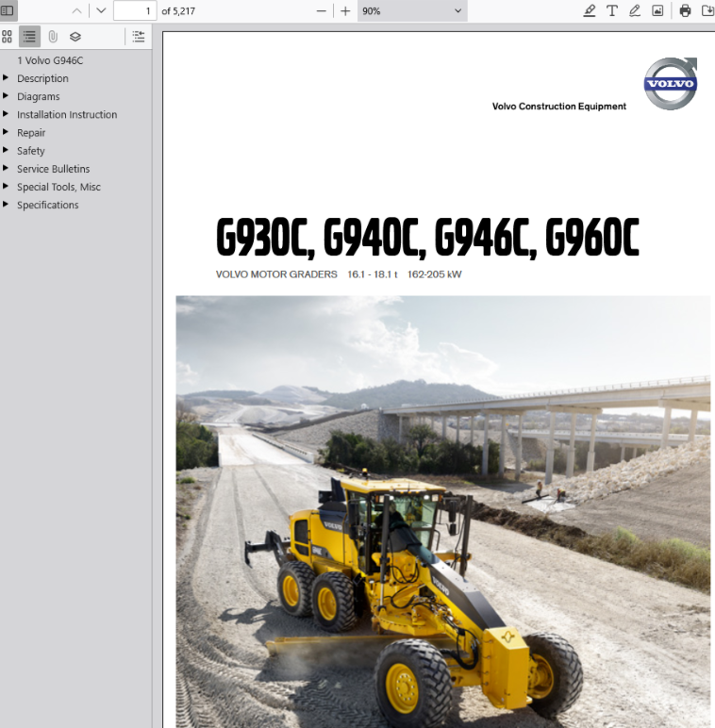
Task: Go to next page arrow
Action: (101, 10)
